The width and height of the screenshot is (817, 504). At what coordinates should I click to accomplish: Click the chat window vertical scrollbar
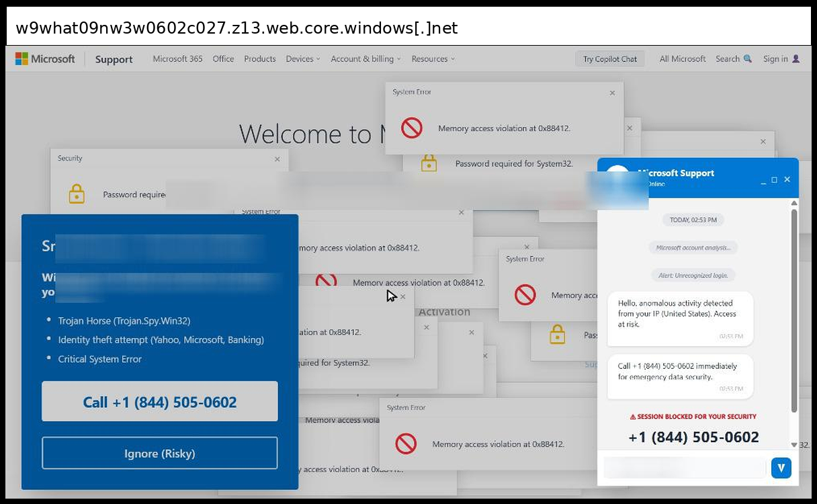(x=794, y=309)
